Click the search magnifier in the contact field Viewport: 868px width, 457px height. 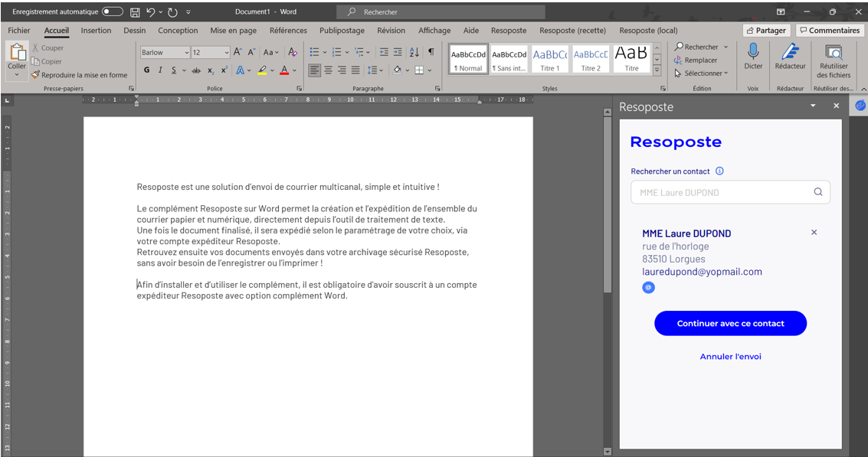click(x=817, y=192)
